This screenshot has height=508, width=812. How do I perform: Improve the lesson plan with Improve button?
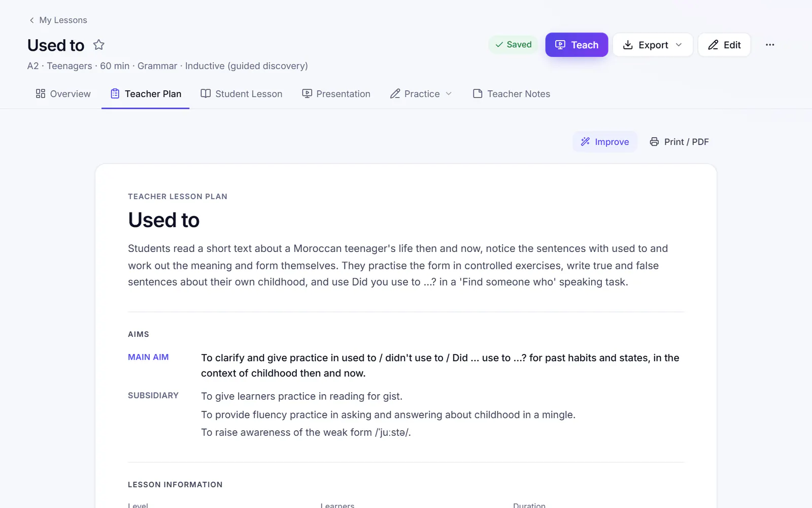click(x=605, y=142)
